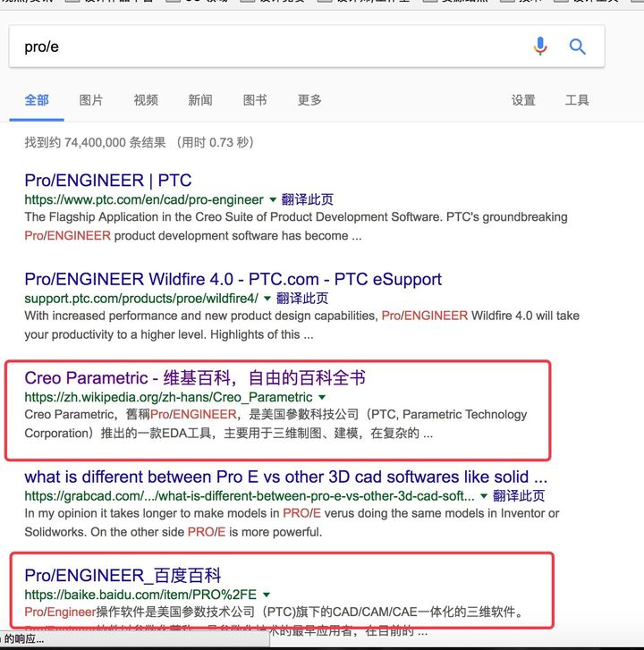Expand dropdown arrow beside zh.wikipedia.org URL
Screen dimensions: 644x650
click(x=322, y=397)
